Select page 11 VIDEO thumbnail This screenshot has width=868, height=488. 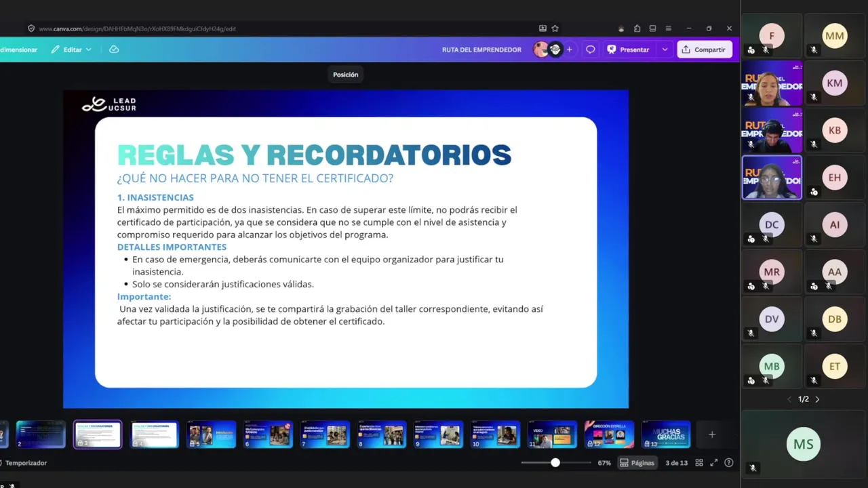tap(552, 434)
